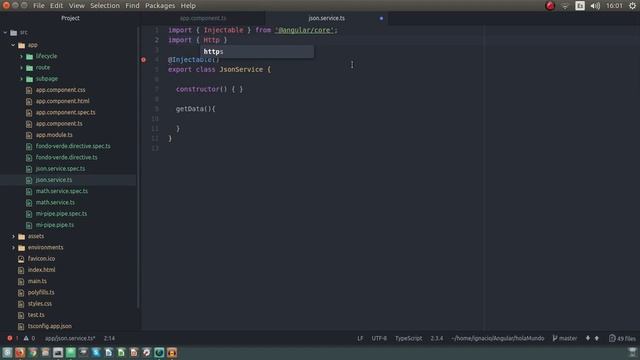Open the Edit menu

(x=56, y=6)
